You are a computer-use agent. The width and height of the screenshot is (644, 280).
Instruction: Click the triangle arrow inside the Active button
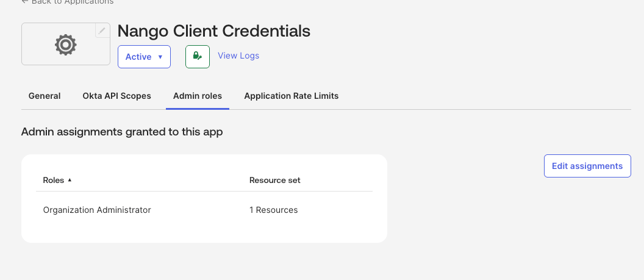[160, 57]
